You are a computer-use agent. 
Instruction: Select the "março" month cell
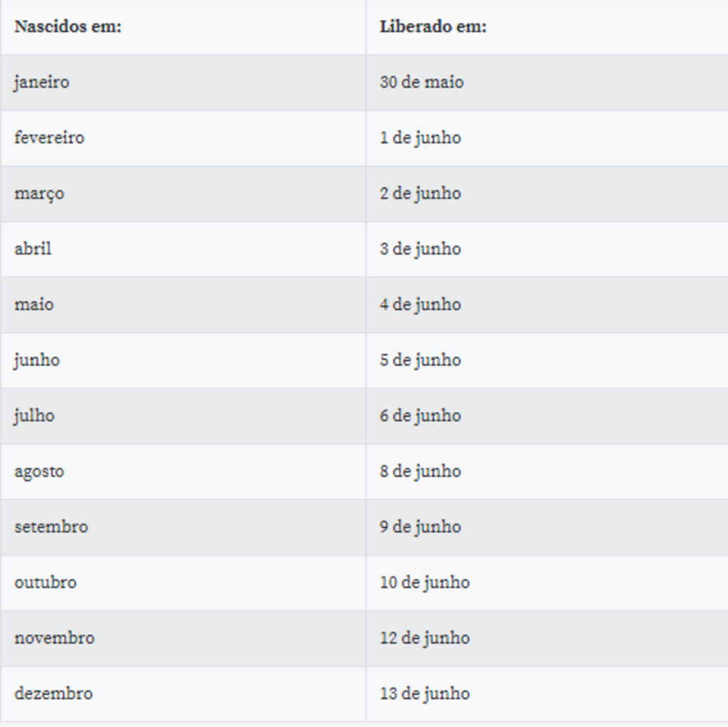tap(39, 193)
